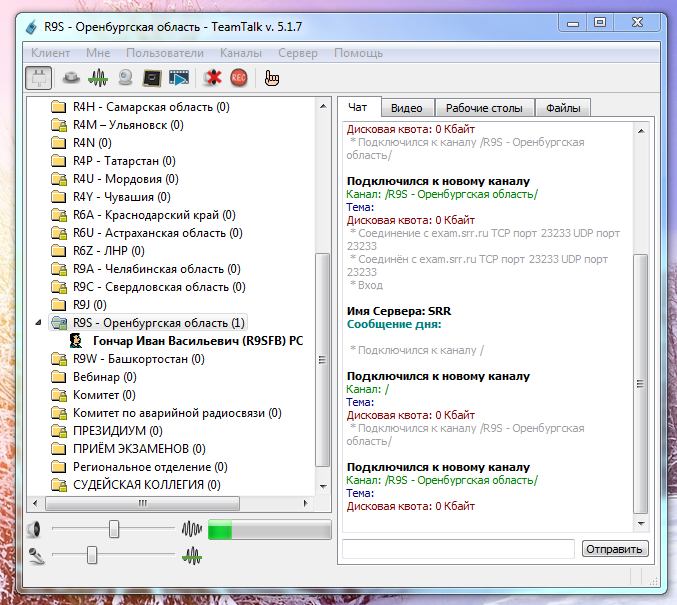
Task: Open the Файлы tab
Action: [x=563, y=107]
